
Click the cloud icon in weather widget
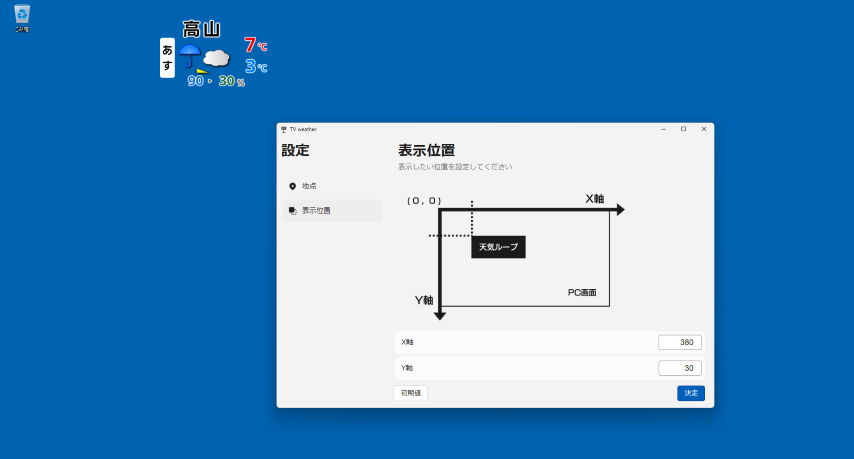point(217,58)
